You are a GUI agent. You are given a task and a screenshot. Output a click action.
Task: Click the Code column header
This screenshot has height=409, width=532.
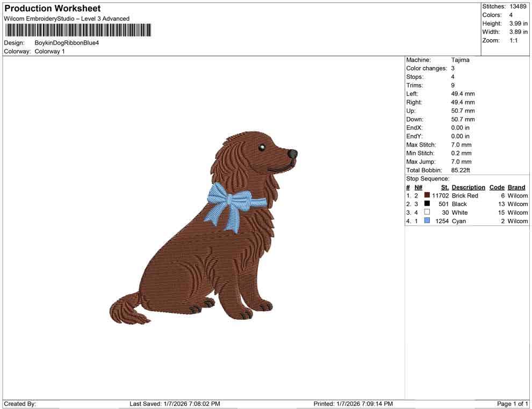[497, 187]
